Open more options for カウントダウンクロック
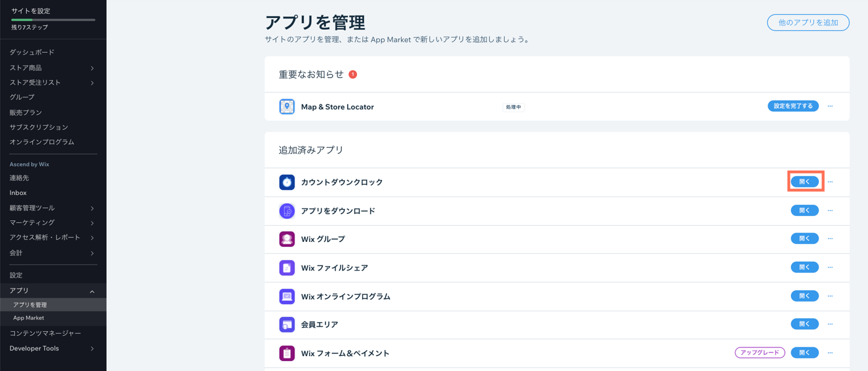 click(830, 182)
